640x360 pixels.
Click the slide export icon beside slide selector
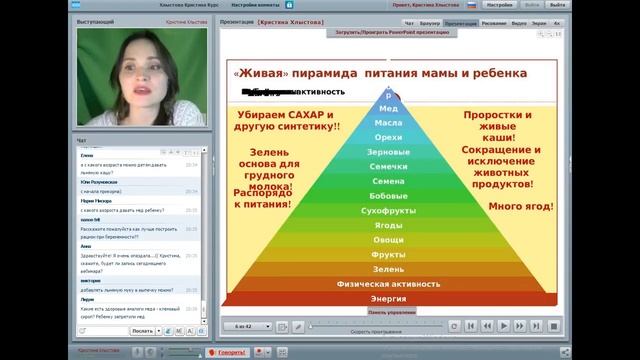282,327
